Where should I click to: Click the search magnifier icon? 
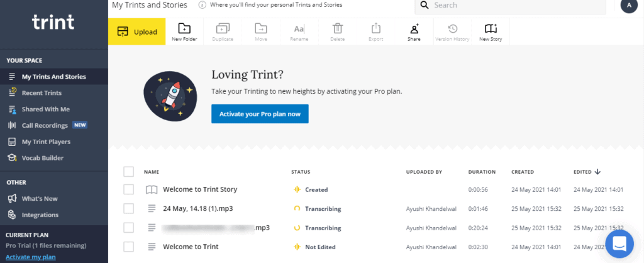click(x=426, y=5)
